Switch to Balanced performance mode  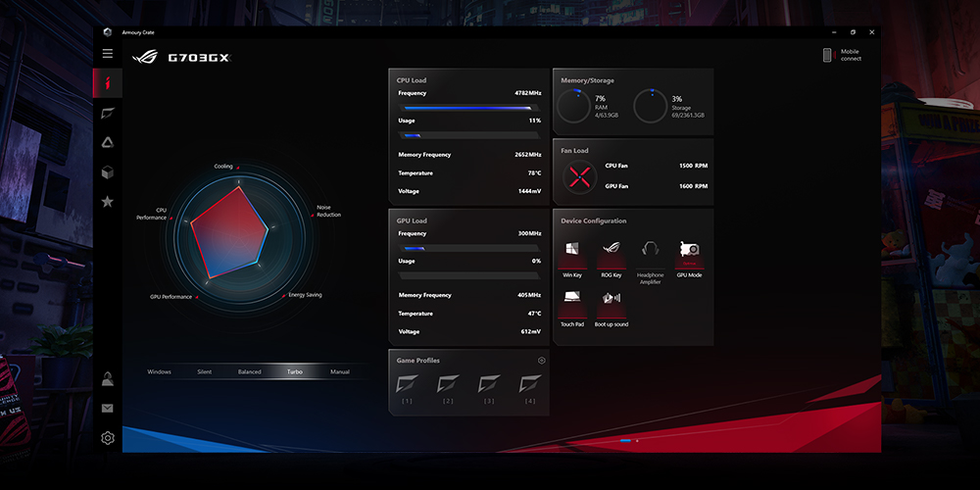pos(249,371)
